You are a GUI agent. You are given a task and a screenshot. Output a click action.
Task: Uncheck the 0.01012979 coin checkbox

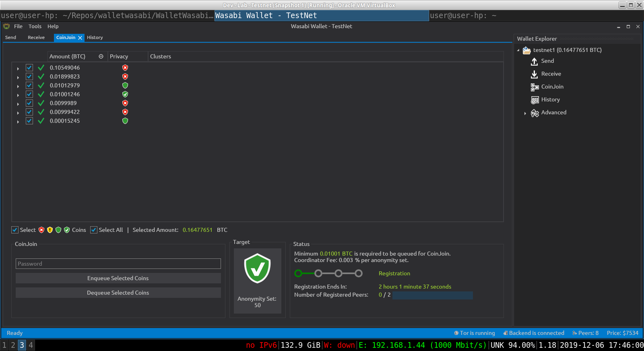coord(29,85)
